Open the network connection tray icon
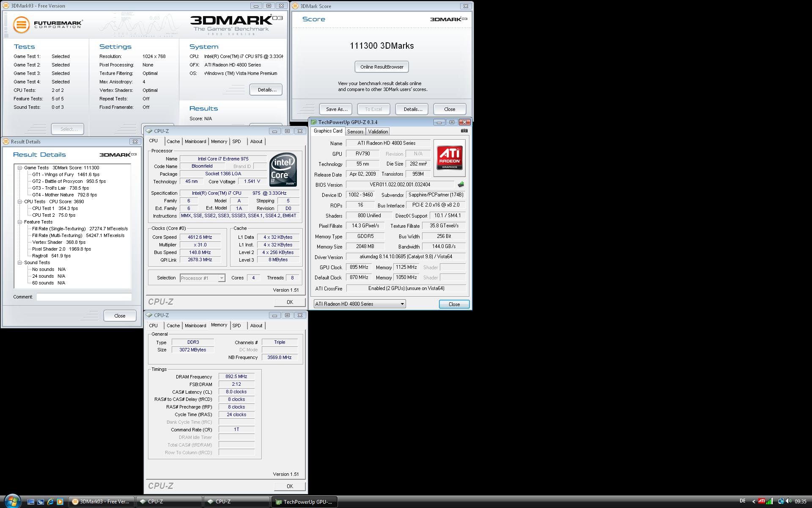 coord(781,501)
